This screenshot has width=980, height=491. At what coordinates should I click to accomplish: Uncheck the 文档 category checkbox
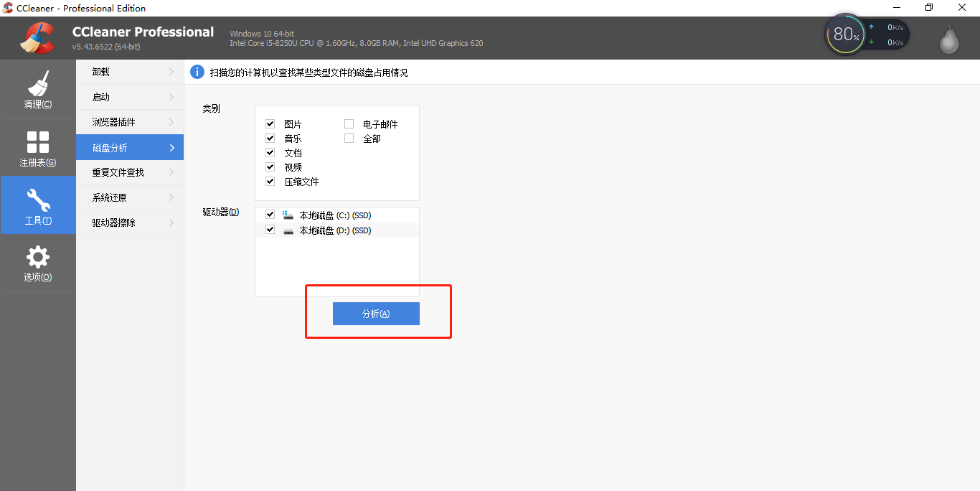coord(270,152)
